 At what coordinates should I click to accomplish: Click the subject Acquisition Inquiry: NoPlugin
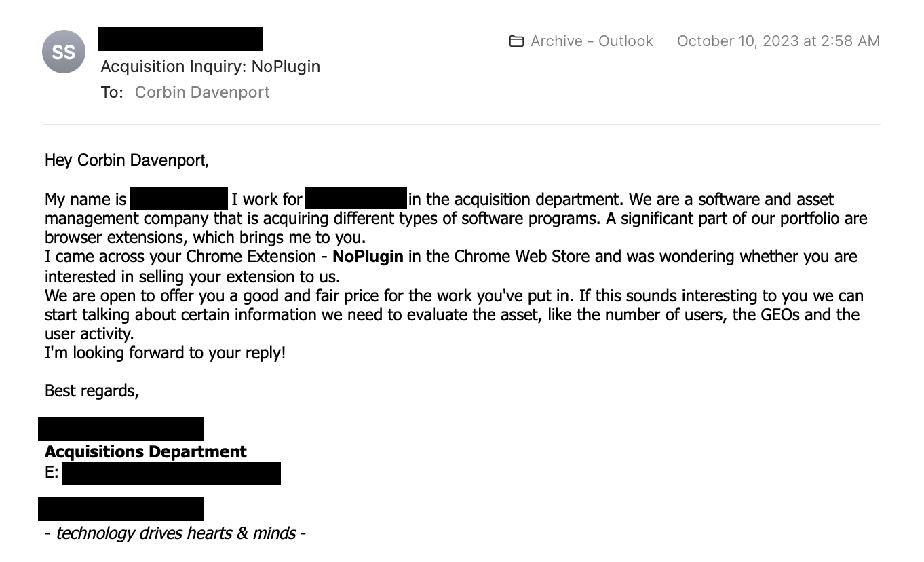[210, 67]
